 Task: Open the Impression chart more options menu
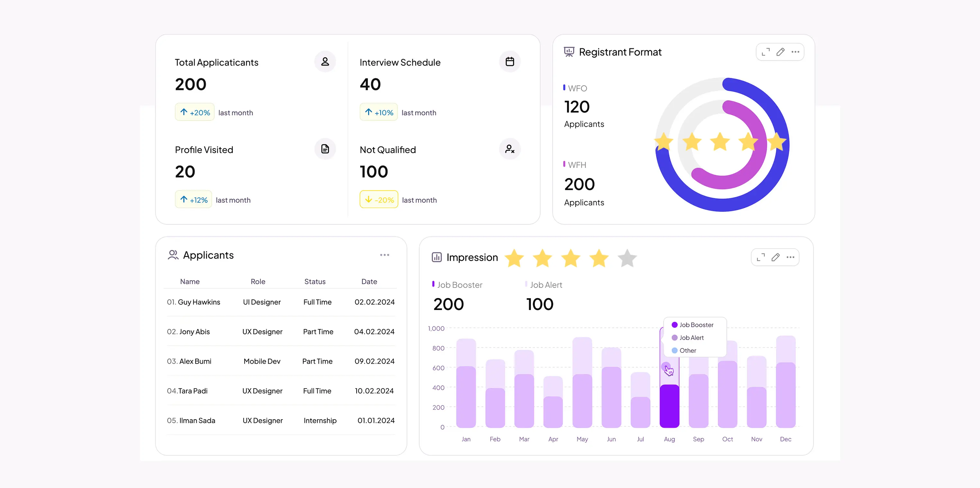click(790, 257)
